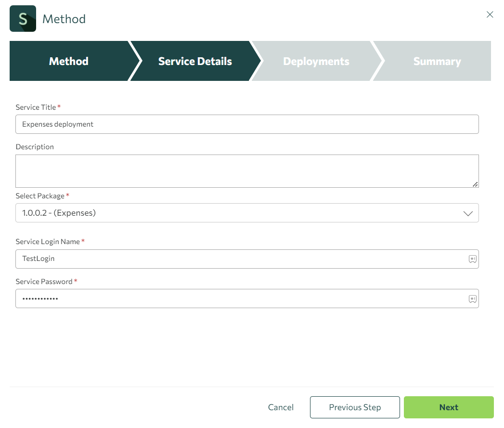Screen dimensions: 504x428
Task: Open the Select Package dropdown
Action: pos(247,213)
